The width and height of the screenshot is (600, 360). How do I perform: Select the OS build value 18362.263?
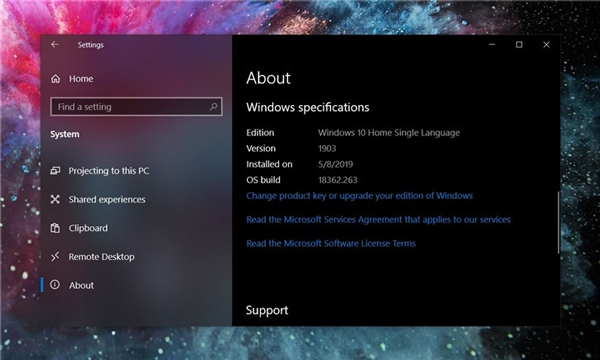(338, 180)
